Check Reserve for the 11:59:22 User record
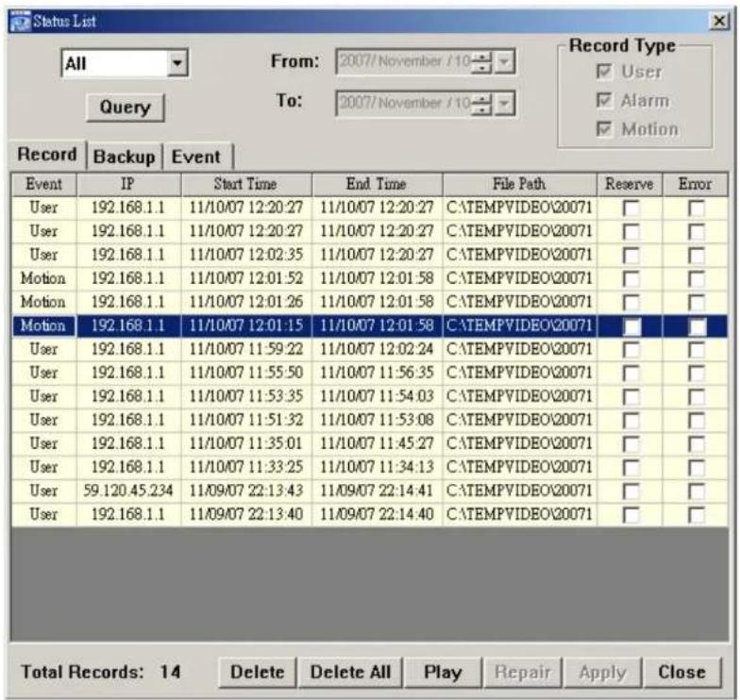 coord(631,349)
